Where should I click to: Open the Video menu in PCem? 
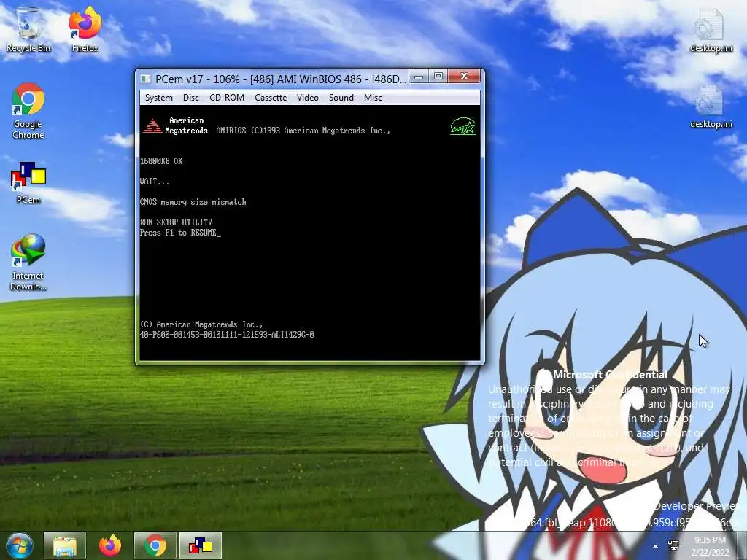point(308,98)
